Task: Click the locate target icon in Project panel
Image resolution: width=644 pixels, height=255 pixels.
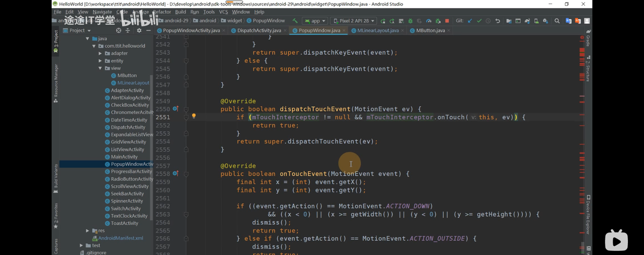Action: (x=119, y=31)
